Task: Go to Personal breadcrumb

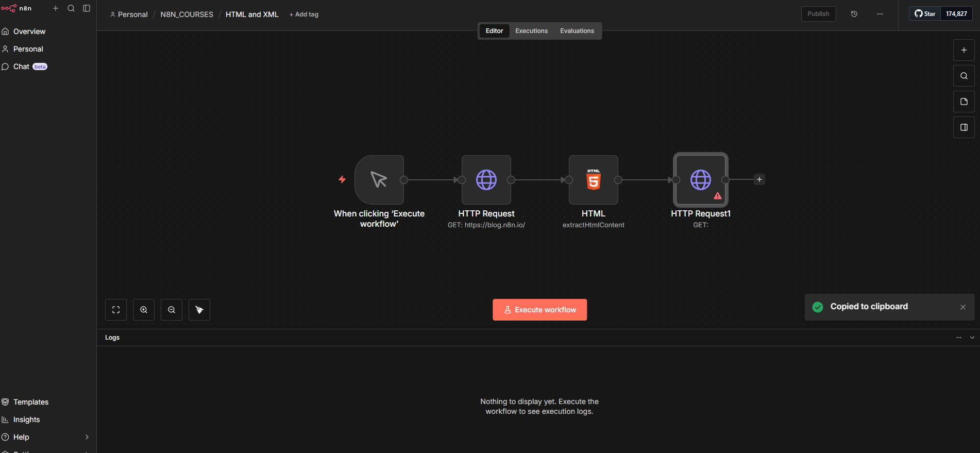Action: [x=129, y=14]
